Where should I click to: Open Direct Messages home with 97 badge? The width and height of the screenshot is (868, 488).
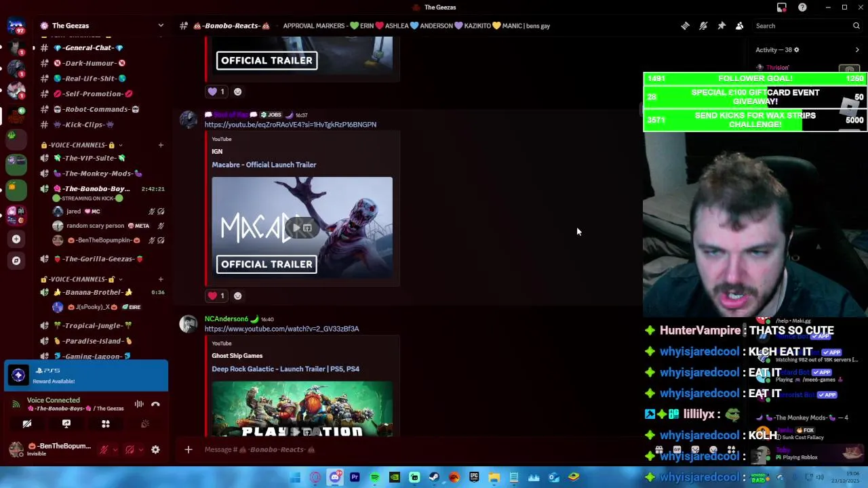pos(16,26)
